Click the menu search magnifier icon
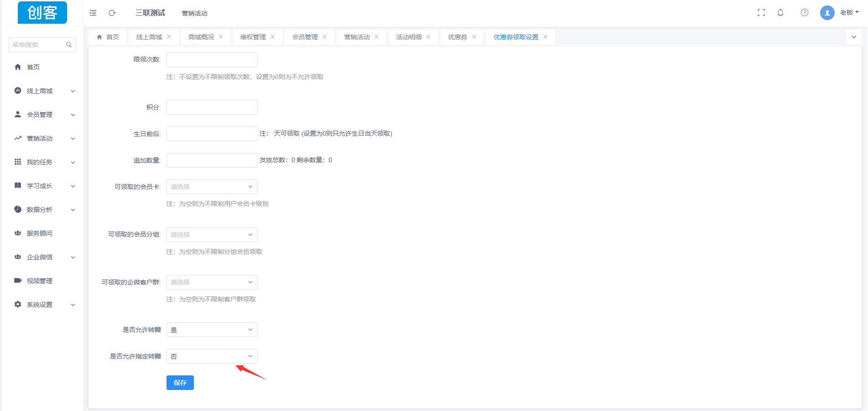The image size is (868, 411). click(x=69, y=45)
